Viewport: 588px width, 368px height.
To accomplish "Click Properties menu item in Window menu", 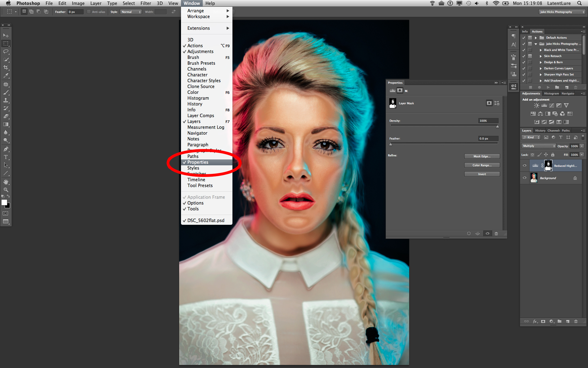I will click(x=198, y=162).
